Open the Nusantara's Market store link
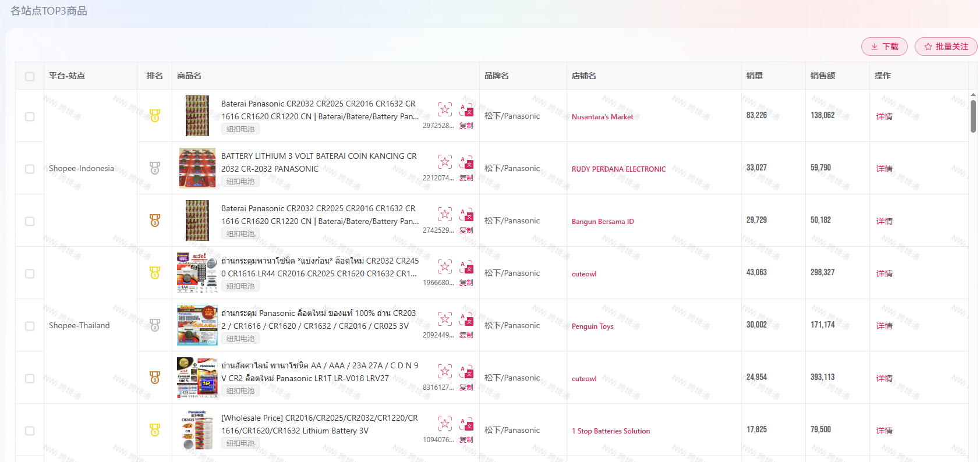The height and width of the screenshot is (462, 980). click(602, 117)
